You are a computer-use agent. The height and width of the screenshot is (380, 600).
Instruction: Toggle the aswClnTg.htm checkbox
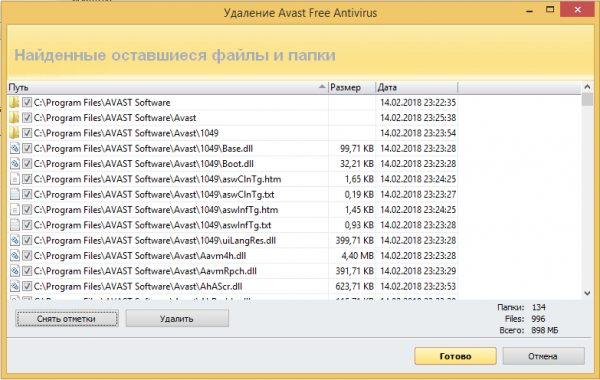pos(27,179)
